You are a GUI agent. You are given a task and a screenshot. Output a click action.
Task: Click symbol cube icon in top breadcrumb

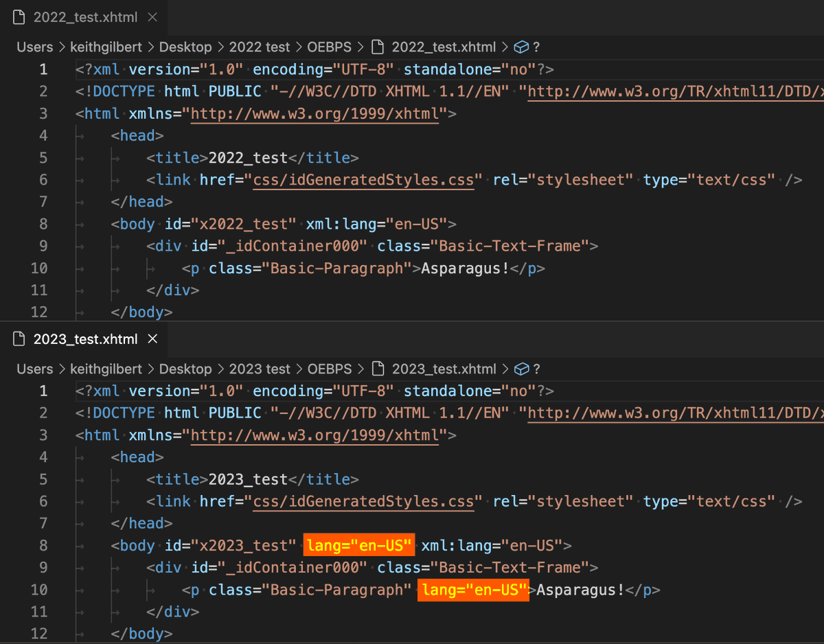[x=521, y=47]
